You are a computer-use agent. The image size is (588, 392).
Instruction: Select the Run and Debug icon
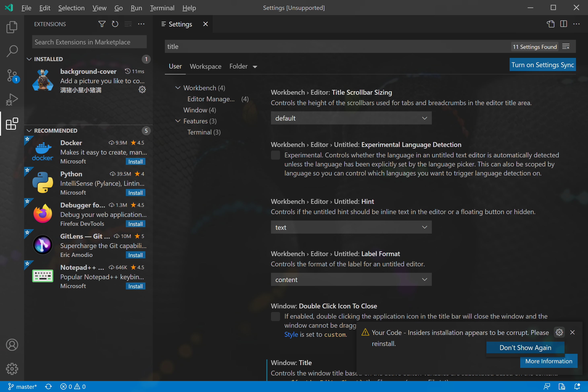pos(12,99)
